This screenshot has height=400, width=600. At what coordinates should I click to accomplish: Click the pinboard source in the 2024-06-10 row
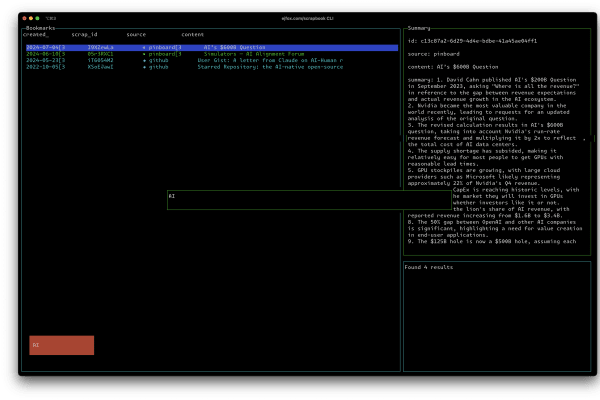click(165, 54)
